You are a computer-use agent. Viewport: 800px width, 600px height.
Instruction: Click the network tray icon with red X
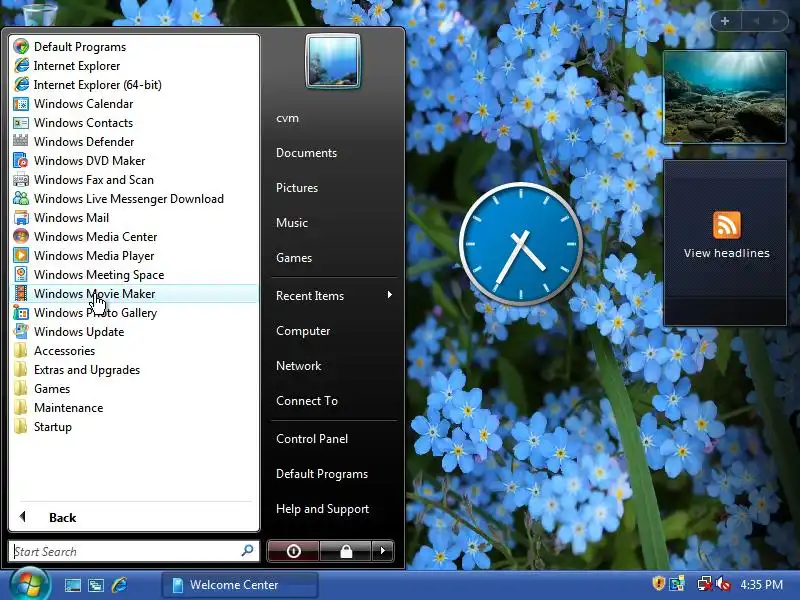coord(705,583)
